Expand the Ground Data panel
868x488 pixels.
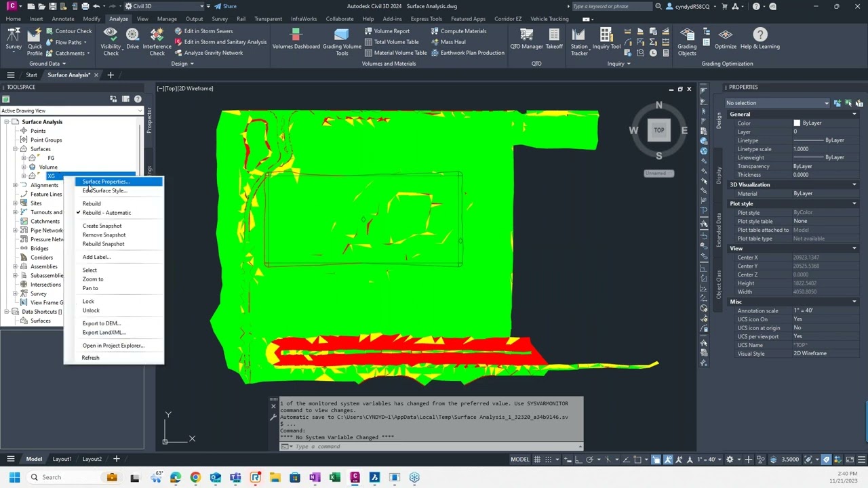pyautogui.click(x=47, y=64)
